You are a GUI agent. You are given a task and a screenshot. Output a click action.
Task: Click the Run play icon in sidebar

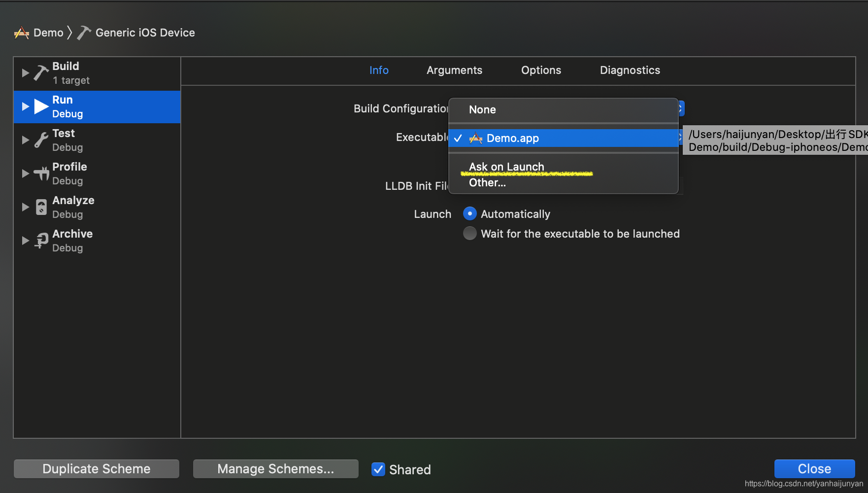[x=41, y=106]
